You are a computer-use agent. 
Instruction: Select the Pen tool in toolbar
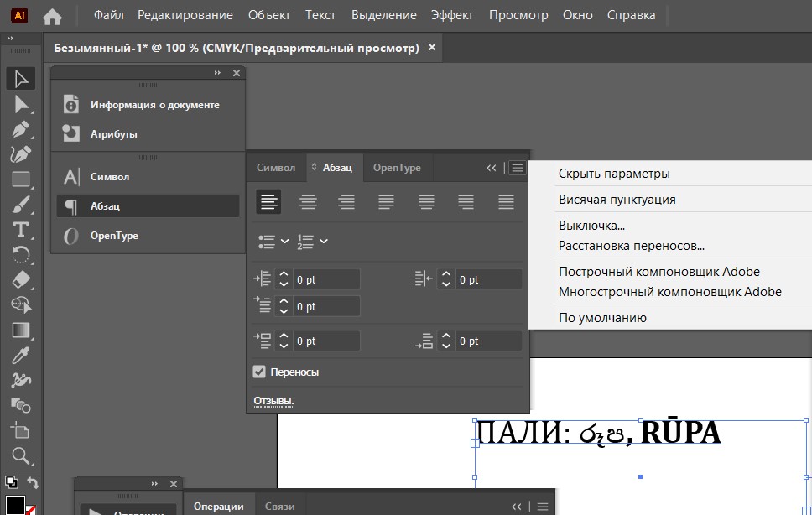(21, 129)
